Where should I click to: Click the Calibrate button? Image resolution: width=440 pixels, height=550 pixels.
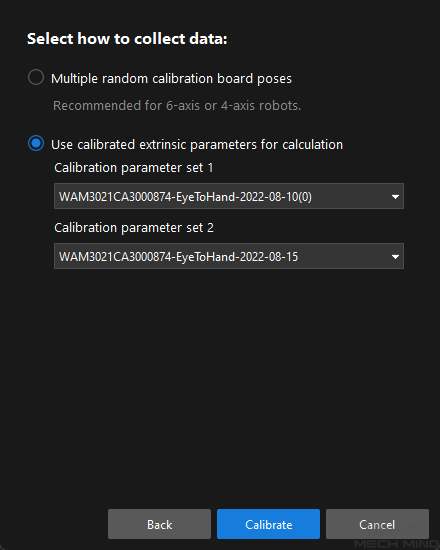[x=268, y=524]
